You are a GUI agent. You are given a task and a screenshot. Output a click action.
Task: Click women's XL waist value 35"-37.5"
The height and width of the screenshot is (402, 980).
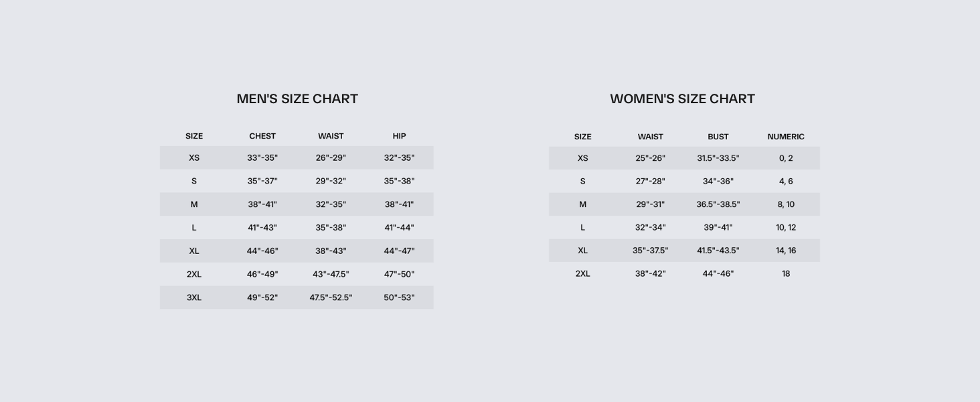[x=651, y=251]
